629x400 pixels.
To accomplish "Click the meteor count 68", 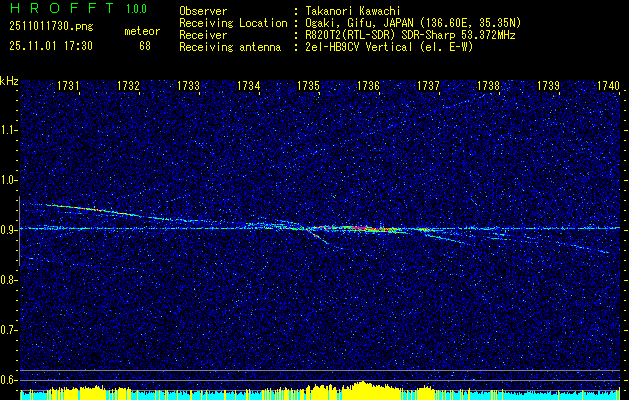I will (145, 46).
